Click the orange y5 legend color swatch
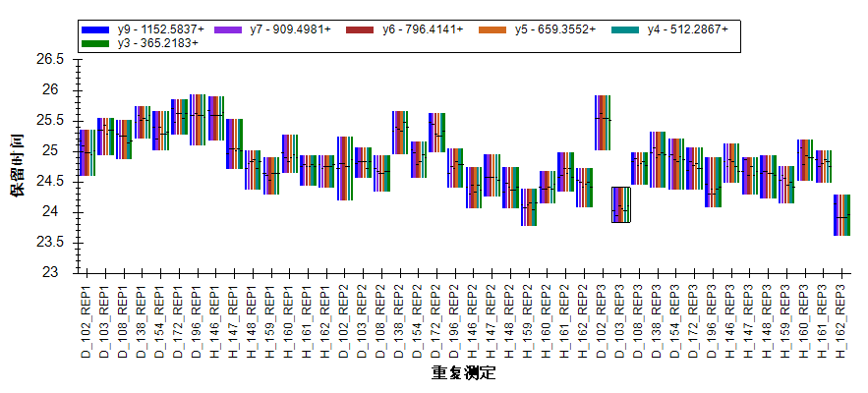Viewport: 868px width, 393px height. (493, 30)
